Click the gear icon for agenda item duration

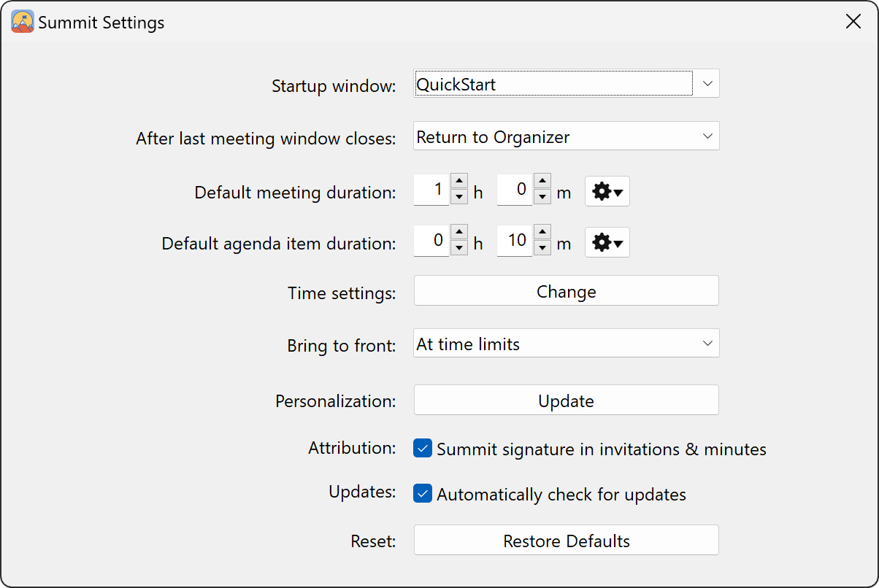[607, 243]
